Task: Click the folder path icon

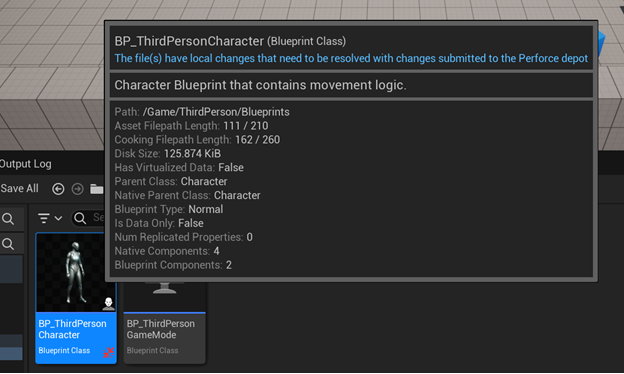Action: tap(96, 189)
